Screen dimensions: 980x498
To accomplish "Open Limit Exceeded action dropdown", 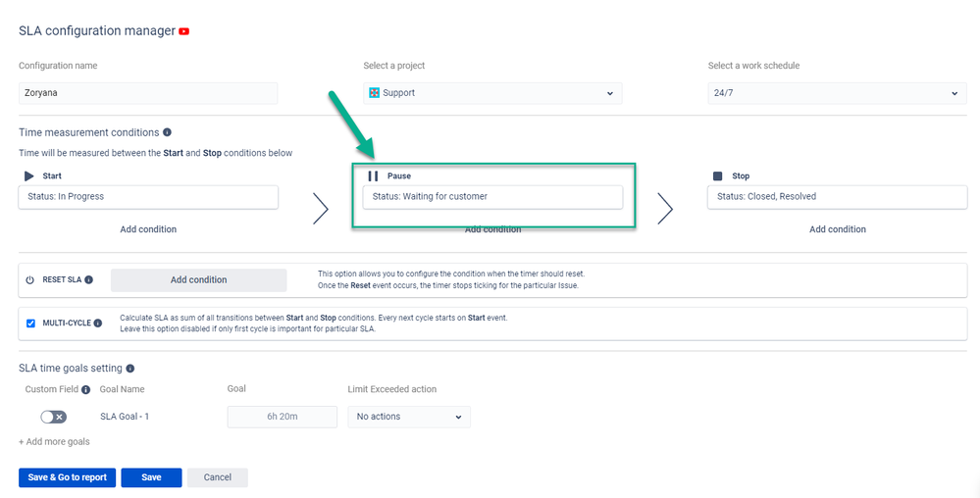I will 409,417.
